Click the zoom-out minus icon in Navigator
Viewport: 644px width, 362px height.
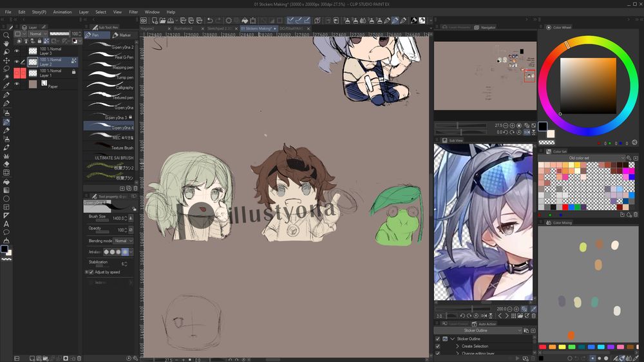[506, 126]
